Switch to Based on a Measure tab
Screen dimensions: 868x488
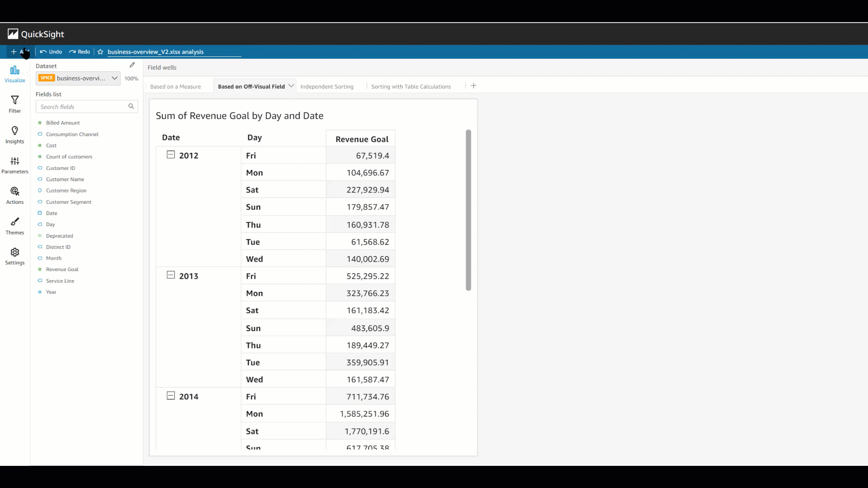175,87
